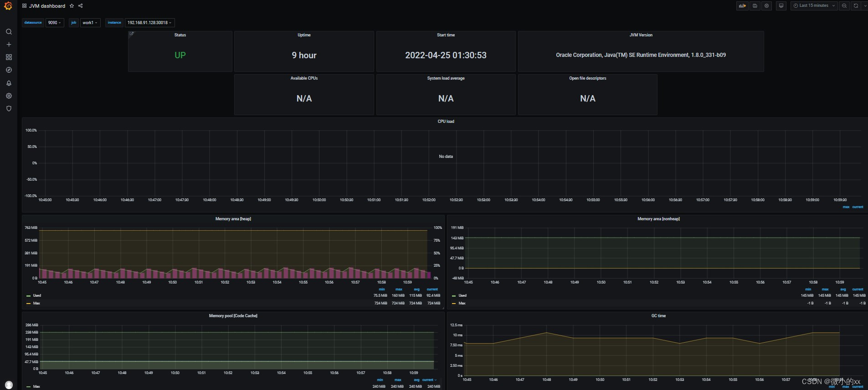Sort nonheap legend by min column
868x390 pixels.
[808, 289]
